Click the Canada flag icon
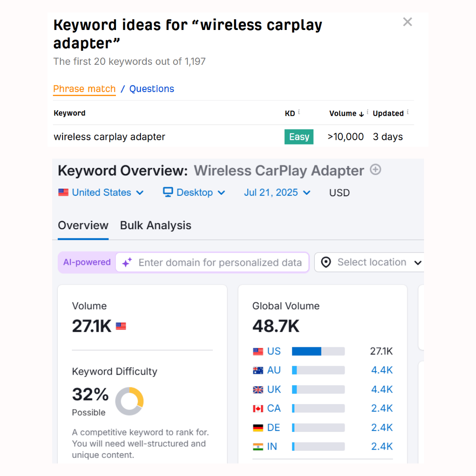 click(258, 409)
